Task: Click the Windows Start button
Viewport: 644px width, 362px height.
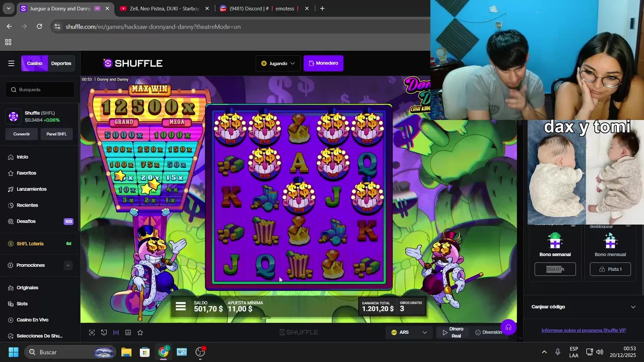Action: [14, 352]
